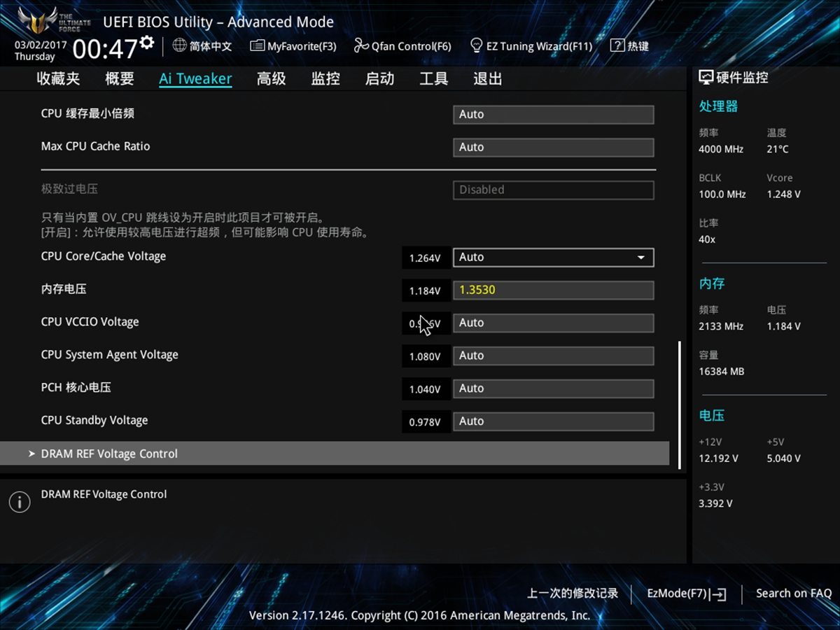
Task: Switch to the 启动 tab
Action: pos(379,78)
